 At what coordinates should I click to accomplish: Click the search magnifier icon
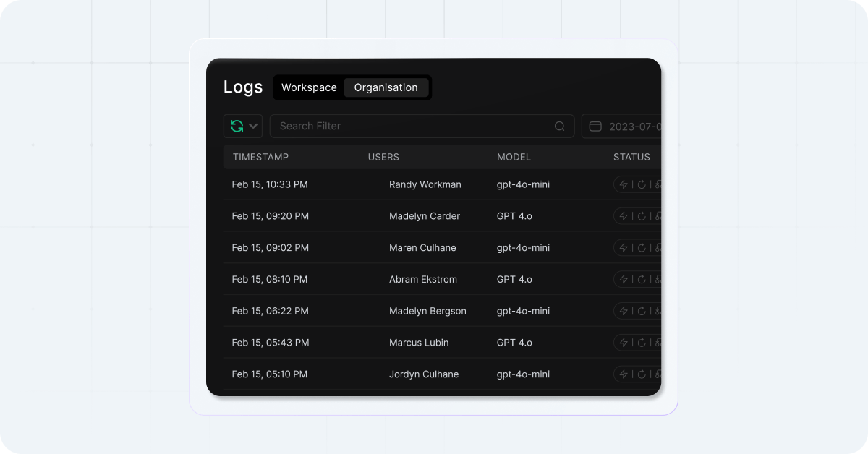coord(559,126)
